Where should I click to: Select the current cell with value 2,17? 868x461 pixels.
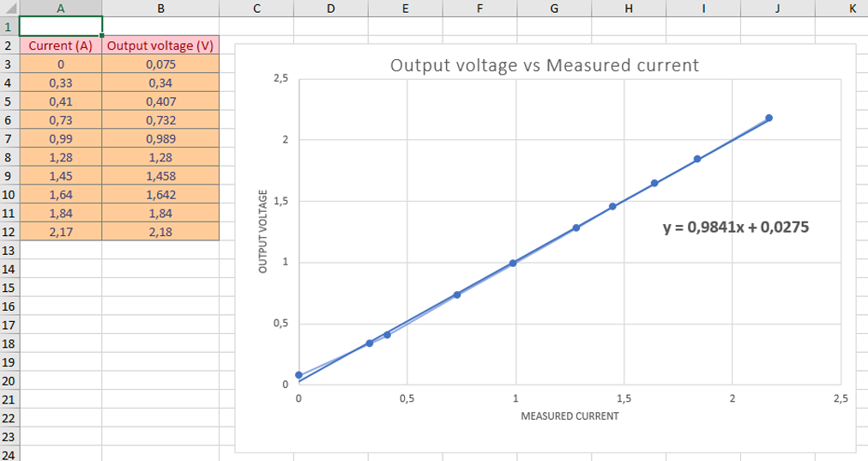tap(60, 232)
